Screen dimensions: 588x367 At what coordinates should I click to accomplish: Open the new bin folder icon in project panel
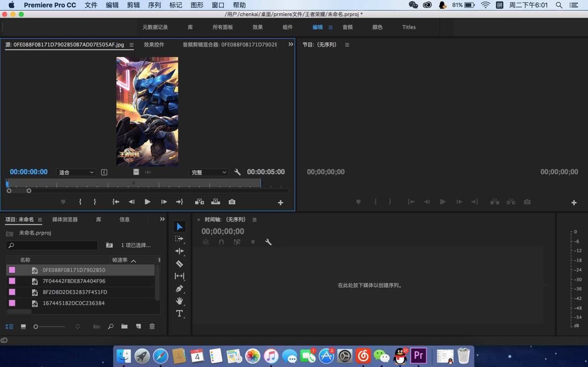click(124, 326)
